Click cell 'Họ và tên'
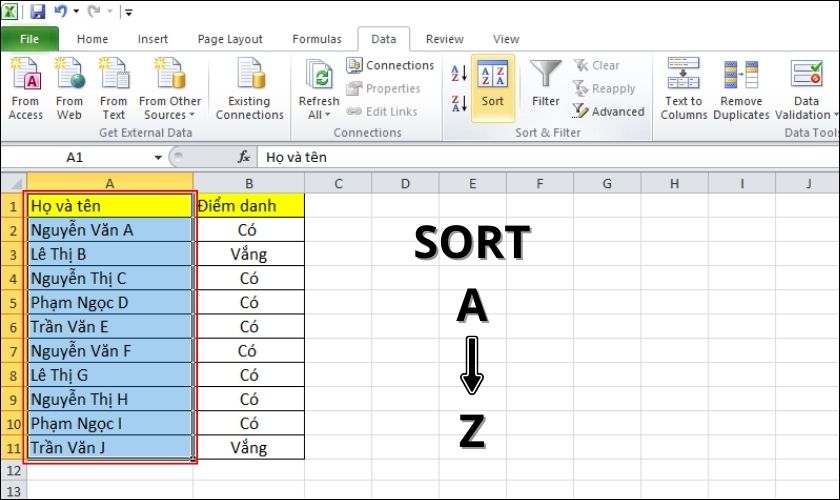This screenshot has width=840, height=500. tap(110, 206)
